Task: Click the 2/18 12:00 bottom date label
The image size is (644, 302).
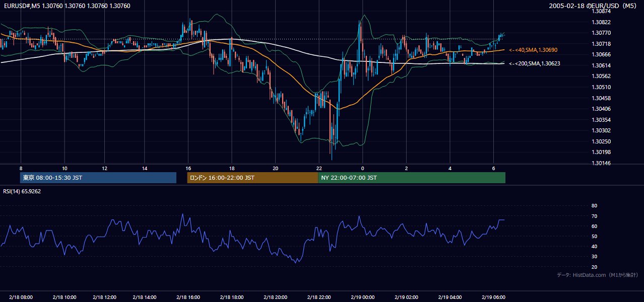Action: (104, 297)
